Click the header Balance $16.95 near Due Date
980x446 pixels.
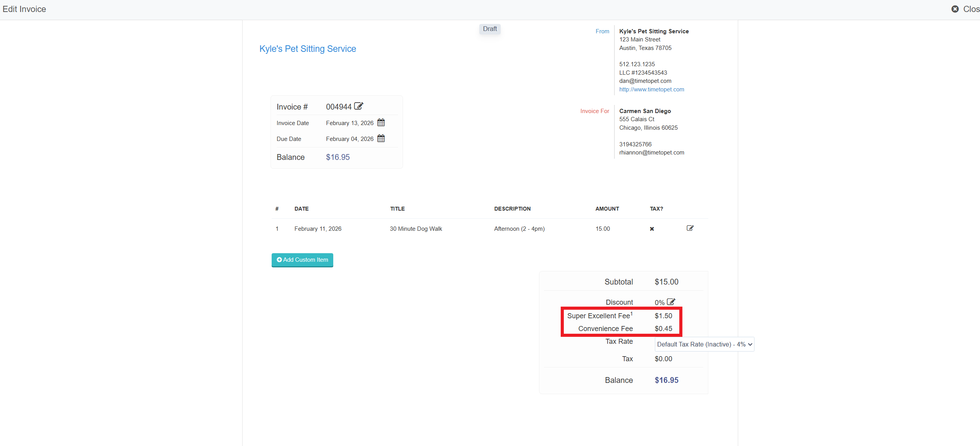coord(338,157)
